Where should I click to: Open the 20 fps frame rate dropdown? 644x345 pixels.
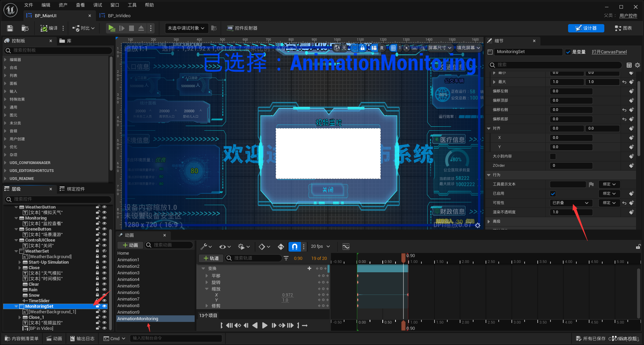(x=320, y=246)
